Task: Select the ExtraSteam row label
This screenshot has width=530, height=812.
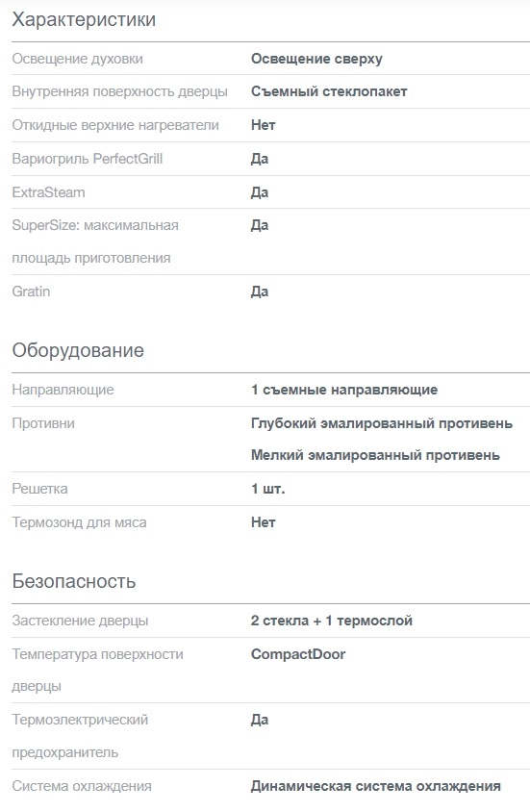Action: [x=49, y=192]
